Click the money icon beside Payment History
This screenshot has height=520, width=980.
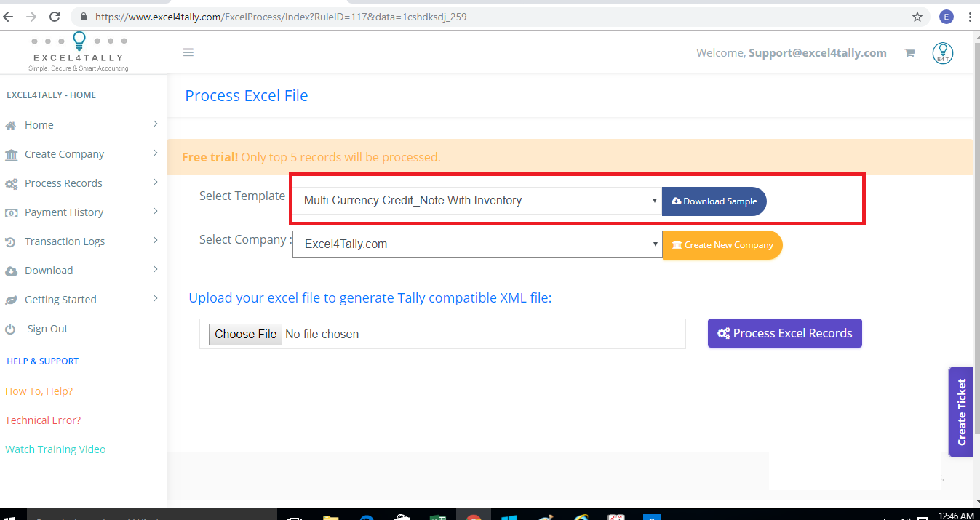[11, 213]
